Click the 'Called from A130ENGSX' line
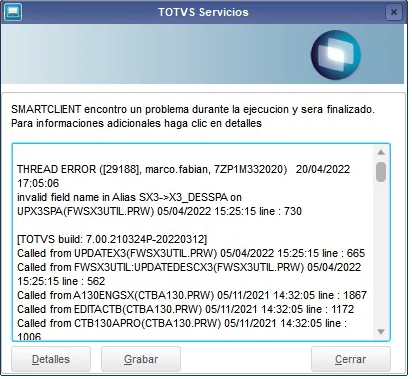Image resolution: width=412 pixels, height=379 pixels. [x=192, y=295]
